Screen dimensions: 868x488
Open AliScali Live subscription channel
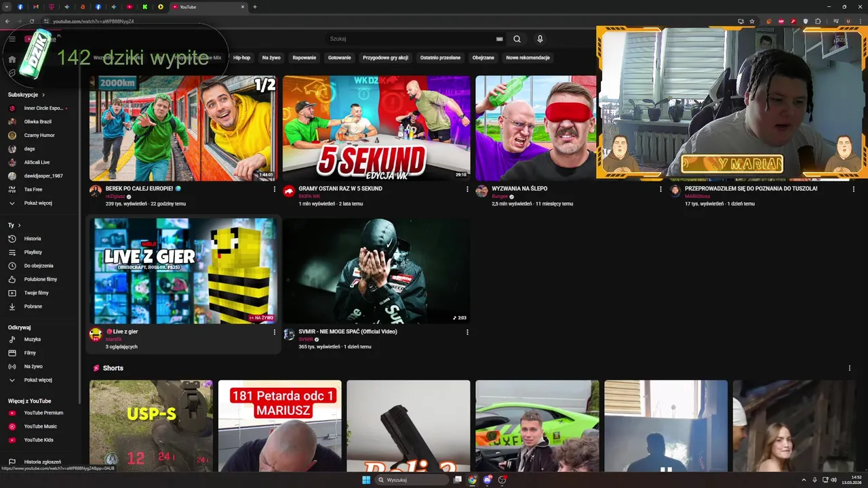(x=38, y=162)
